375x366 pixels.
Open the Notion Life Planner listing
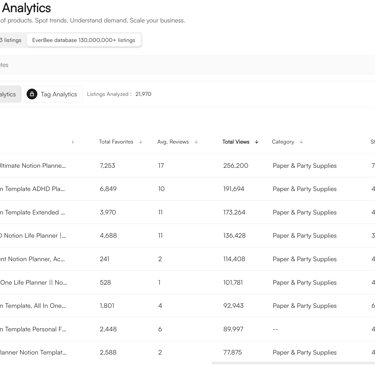[33, 236]
